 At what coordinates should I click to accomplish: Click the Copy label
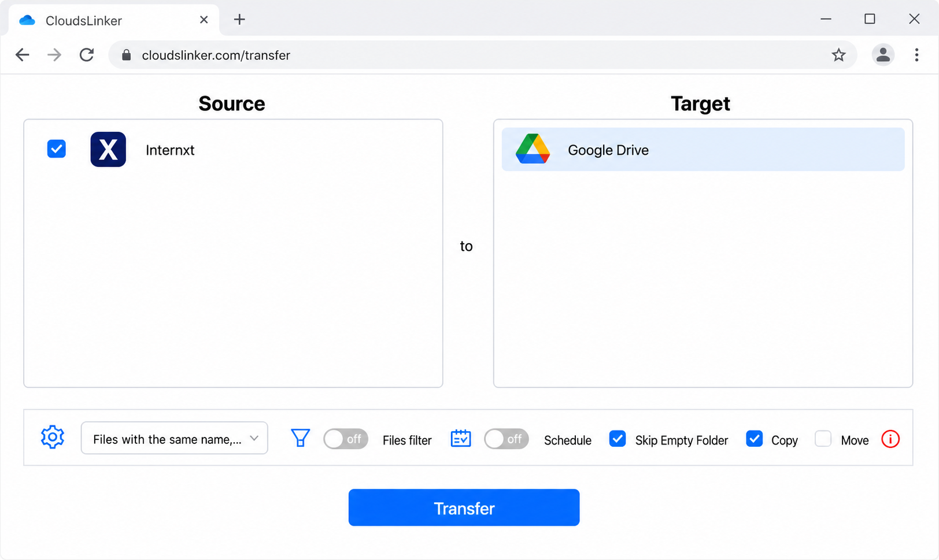tap(785, 440)
